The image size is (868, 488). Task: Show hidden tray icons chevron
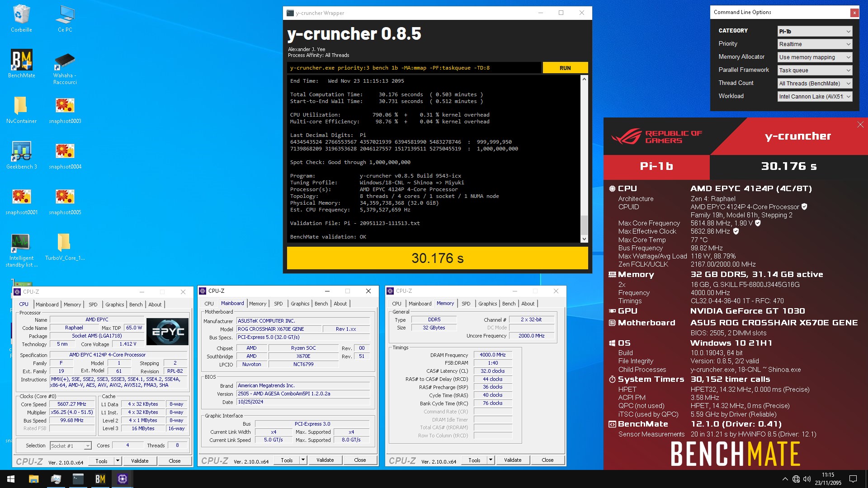point(785,479)
